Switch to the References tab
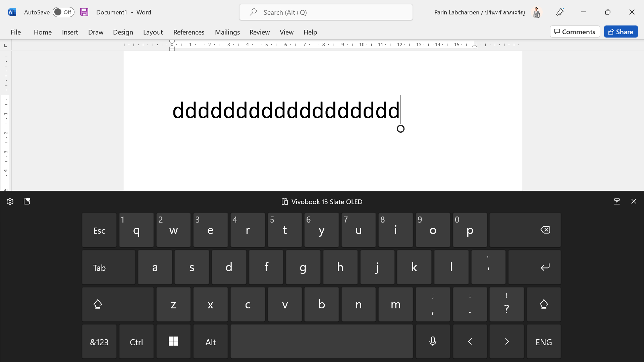This screenshot has height=362, width=644. (189, 32)
